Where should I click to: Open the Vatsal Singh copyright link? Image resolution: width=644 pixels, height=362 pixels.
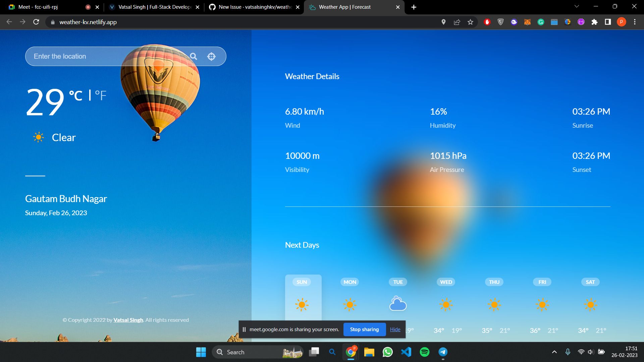coord(128,320)
